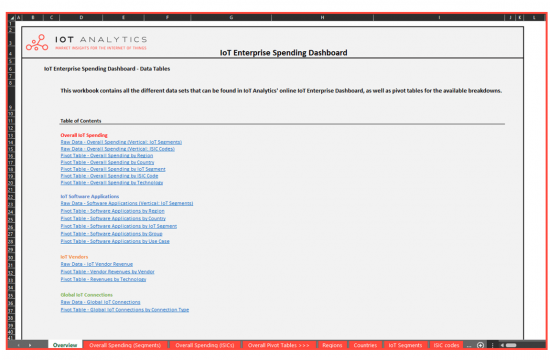Open Pivot Table - Overall Spending by Technology
Screen dimensions: 550x360
point(112,182)
